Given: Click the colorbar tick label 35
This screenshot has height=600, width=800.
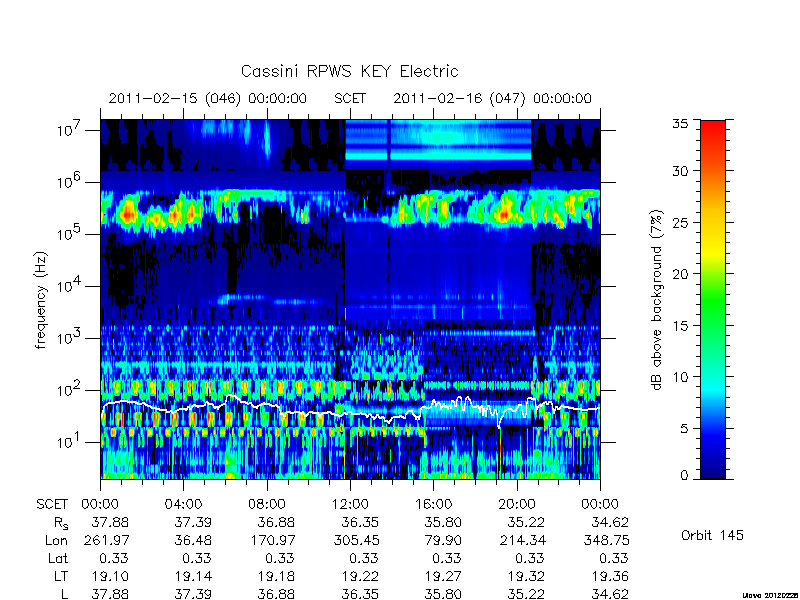Looking at the screenshot, I should click(680, 123).
